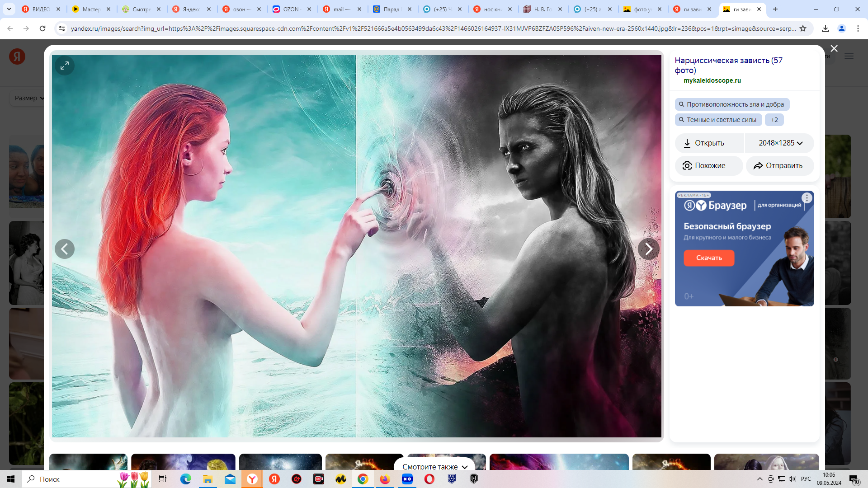Switch to Google Chrome on taskbar
The height and width of the screenshot is (488, 868).
[363, 479]
